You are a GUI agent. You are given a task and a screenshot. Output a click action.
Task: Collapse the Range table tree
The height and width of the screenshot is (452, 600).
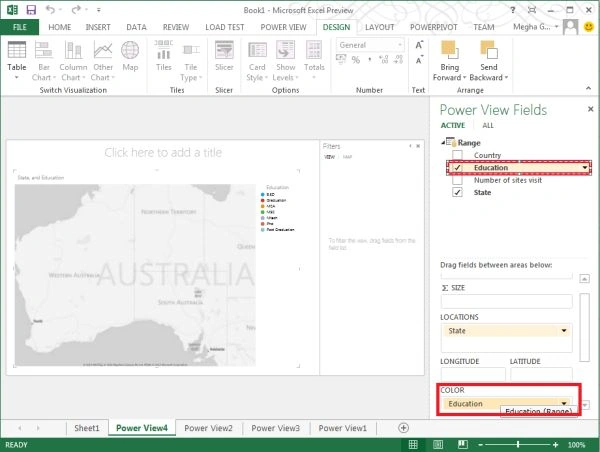coord(443,142)
